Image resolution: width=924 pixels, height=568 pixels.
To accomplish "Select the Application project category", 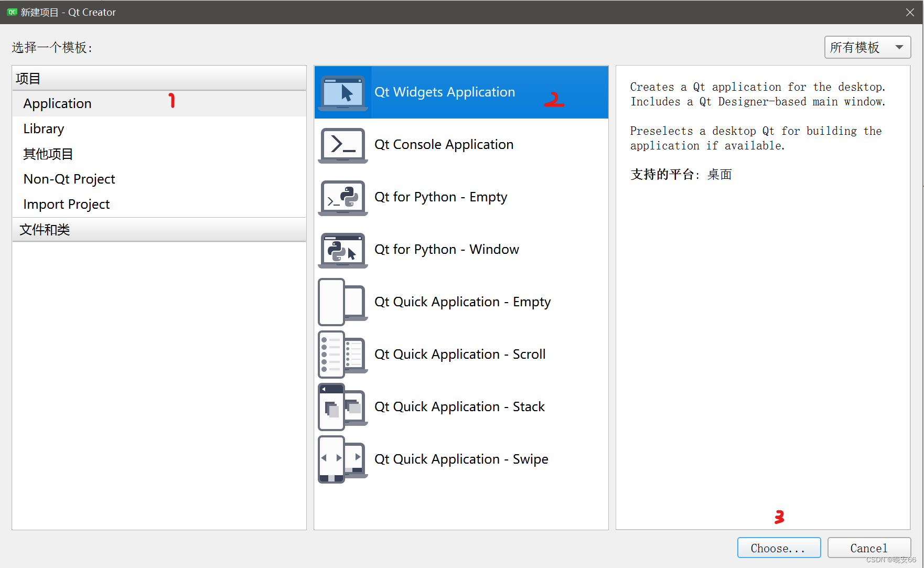I will coord(159,103).
